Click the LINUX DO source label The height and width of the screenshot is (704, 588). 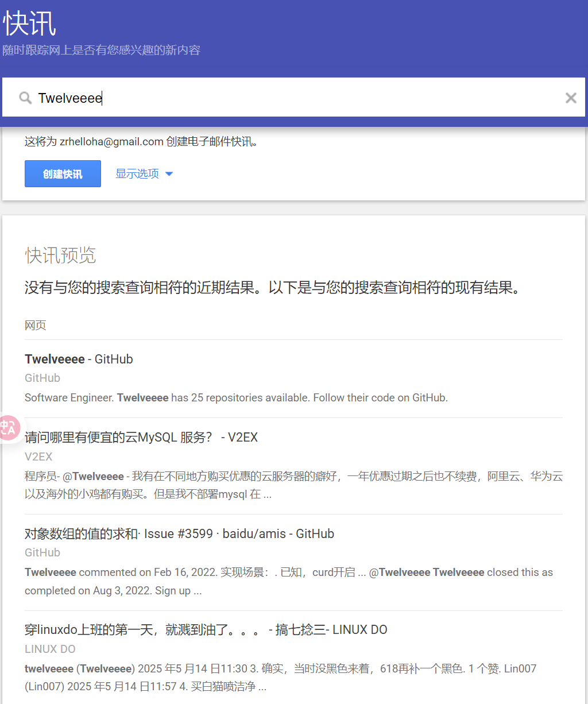pyautogui.click(x=50, y=649)
